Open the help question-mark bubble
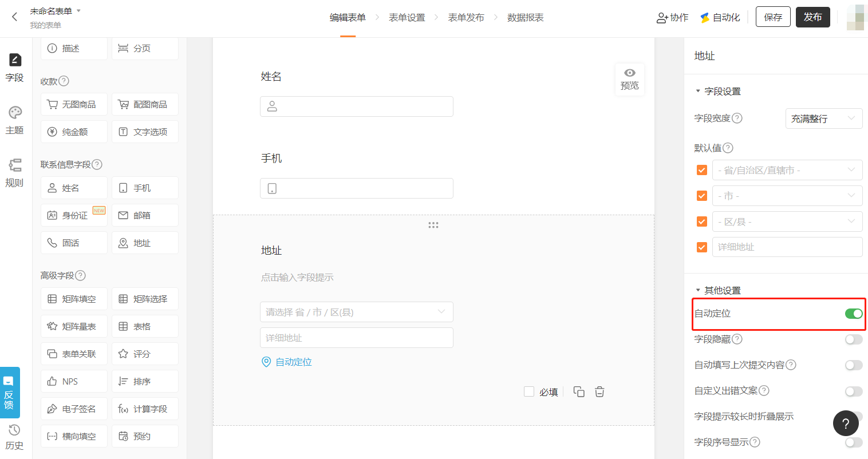Image resolution: width=868 pixels, height=459 pixels. click(846, 424)
